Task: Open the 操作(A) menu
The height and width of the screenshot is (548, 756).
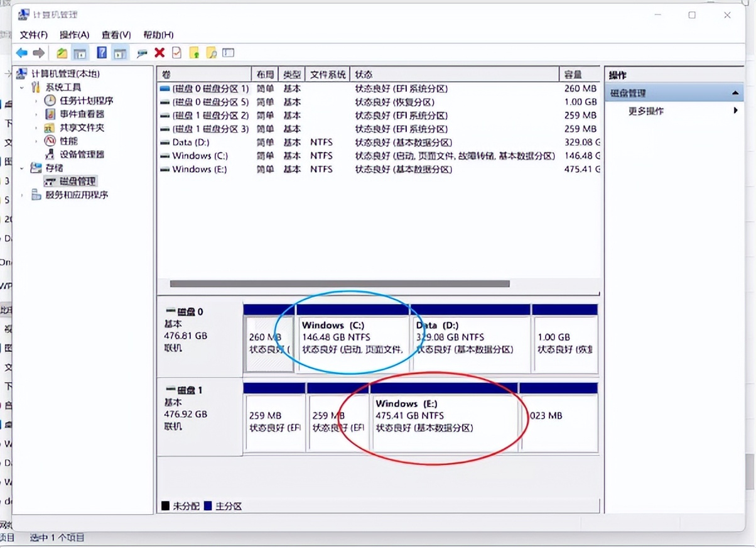Action: (x=74, y=35)
